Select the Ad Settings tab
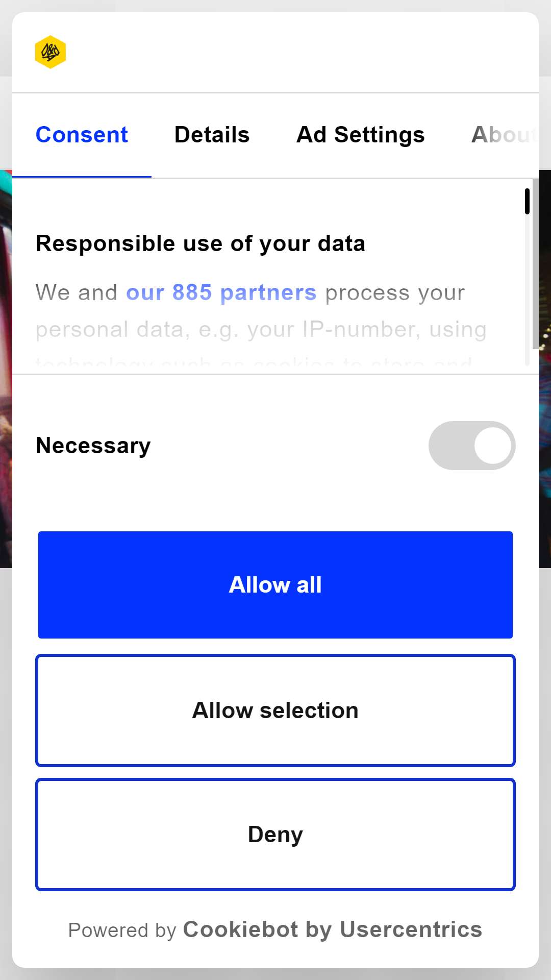Screen dimensions: 551x980 pos(360,135)
